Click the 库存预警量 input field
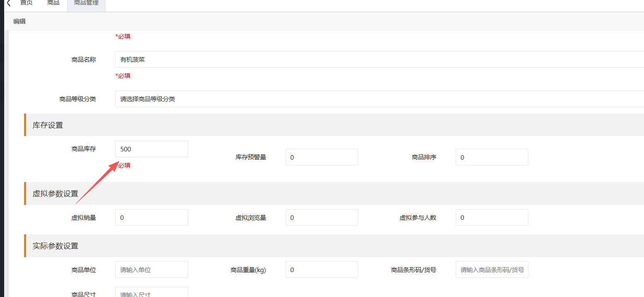The image size is (644, 297). tap(321, 158)
